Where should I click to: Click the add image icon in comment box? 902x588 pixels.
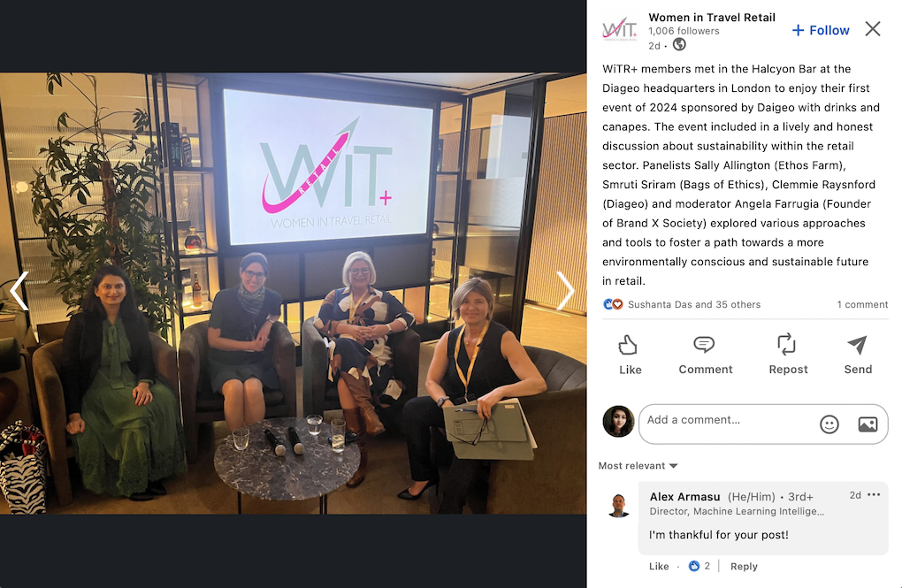(x=868, y=424)
